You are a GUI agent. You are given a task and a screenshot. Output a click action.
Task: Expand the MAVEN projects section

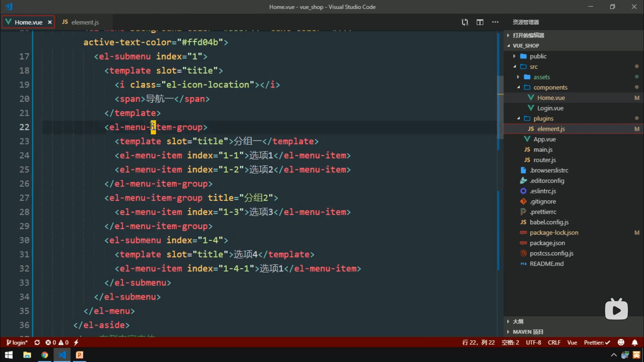click(528, 332)
